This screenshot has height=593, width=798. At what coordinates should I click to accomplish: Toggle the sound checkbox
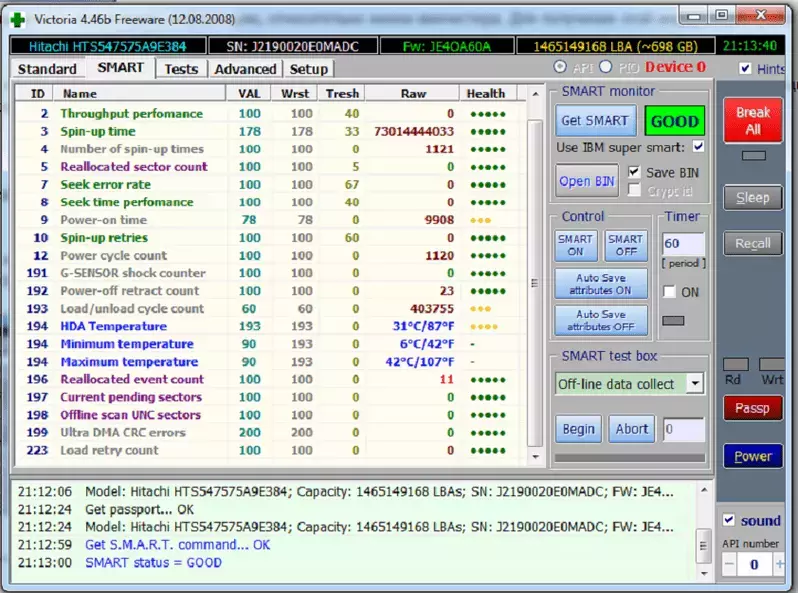pyautogui.click(x=729, y=520)
